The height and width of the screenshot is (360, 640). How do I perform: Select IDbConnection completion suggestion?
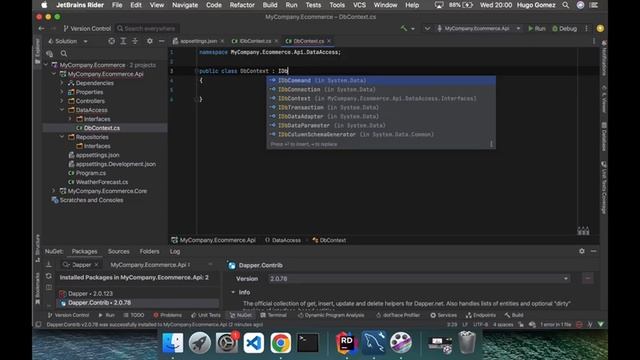[381, 89]
